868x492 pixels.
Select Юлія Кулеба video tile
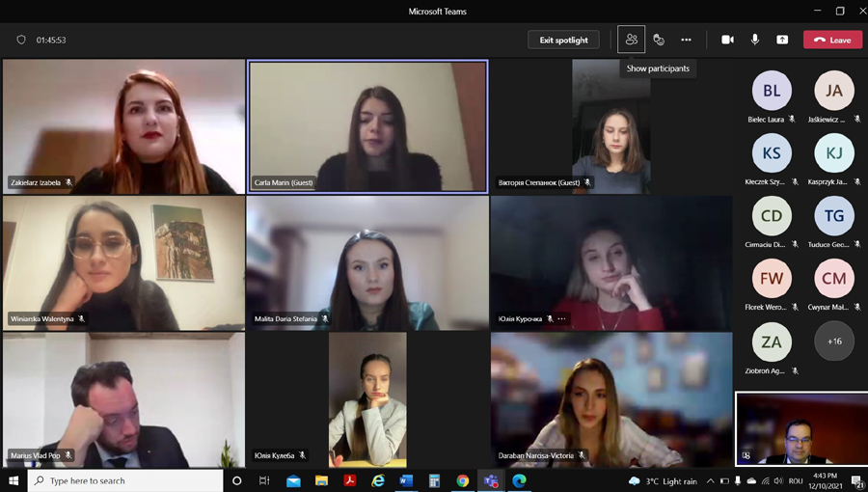tap(367, 399)
